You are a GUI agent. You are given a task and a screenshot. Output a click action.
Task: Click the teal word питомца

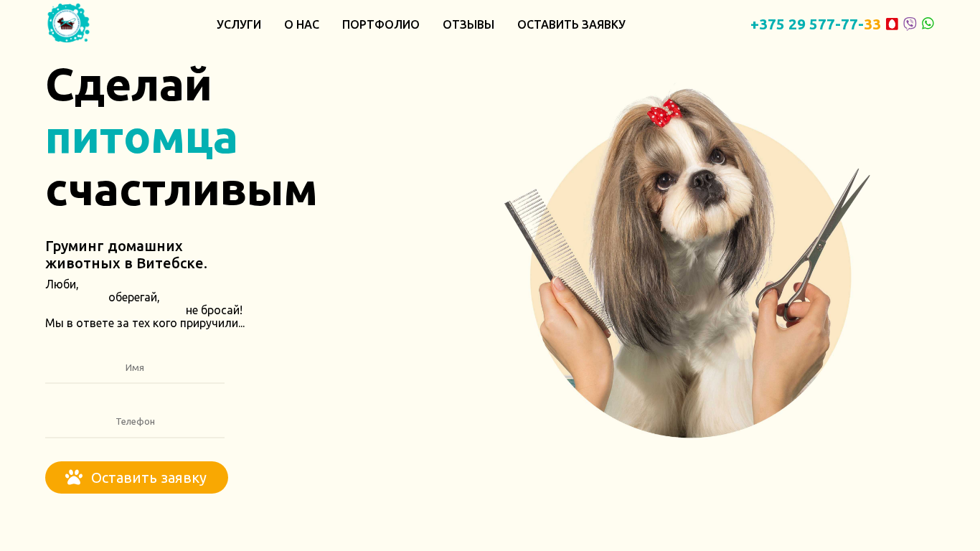point(141,137)
